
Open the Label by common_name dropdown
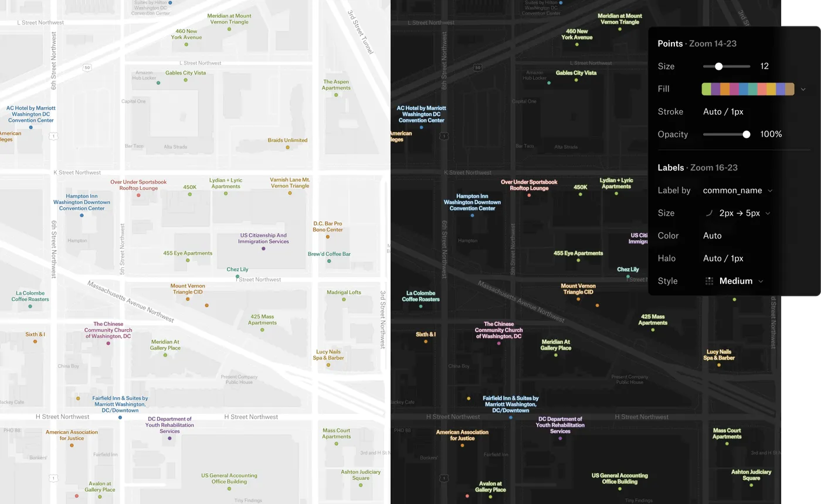tap(738, 190)
